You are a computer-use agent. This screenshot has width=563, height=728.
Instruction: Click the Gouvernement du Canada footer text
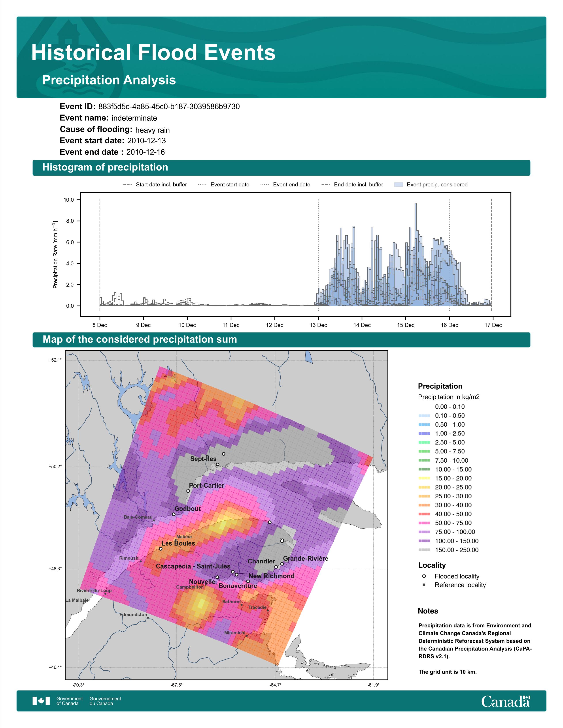pyautogui.click(x=105, y=701)
